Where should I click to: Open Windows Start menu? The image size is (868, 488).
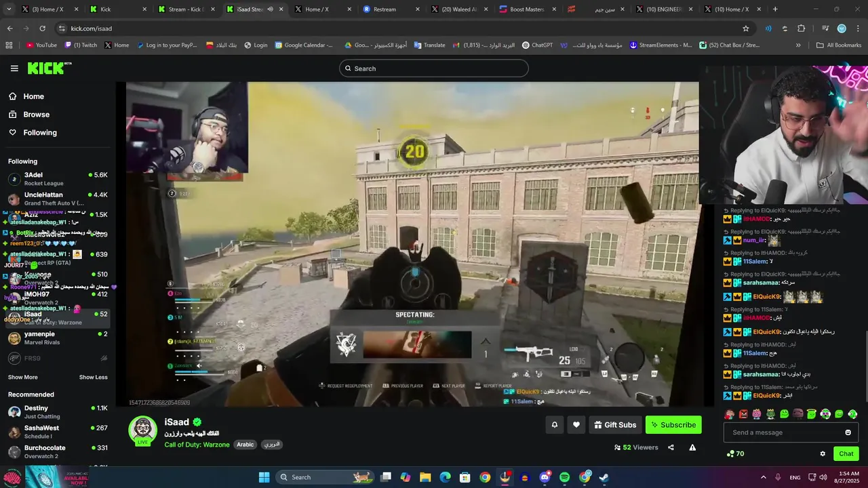(x=264, y=477)
